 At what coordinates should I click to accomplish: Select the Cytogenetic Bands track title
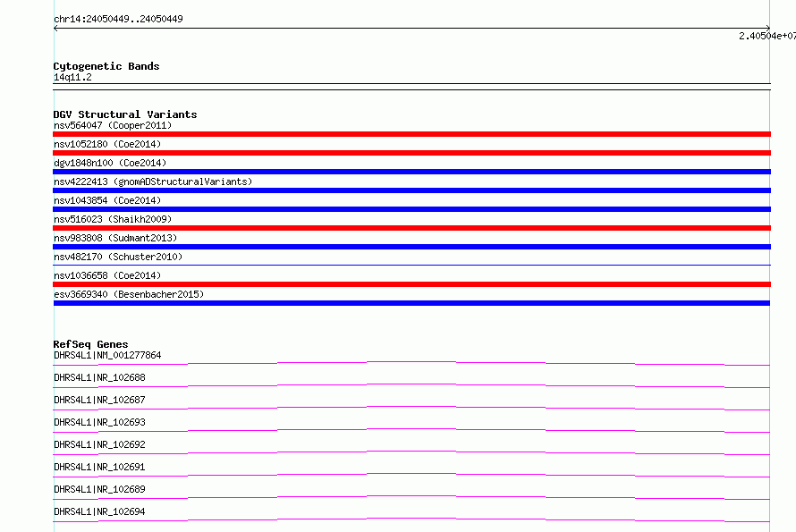tap(106, 66)
